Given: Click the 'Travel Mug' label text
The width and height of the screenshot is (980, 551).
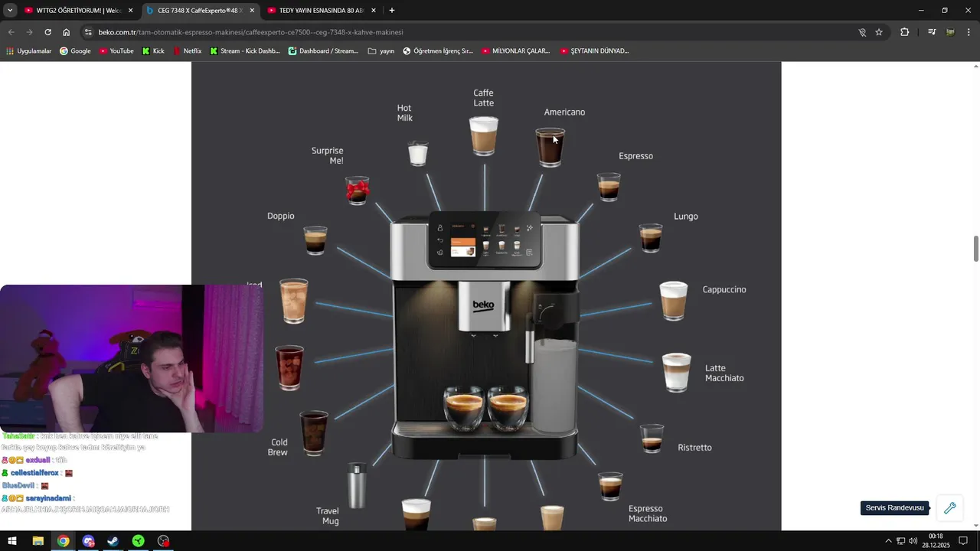Looking at the screenshot, I should coord(328,516).
